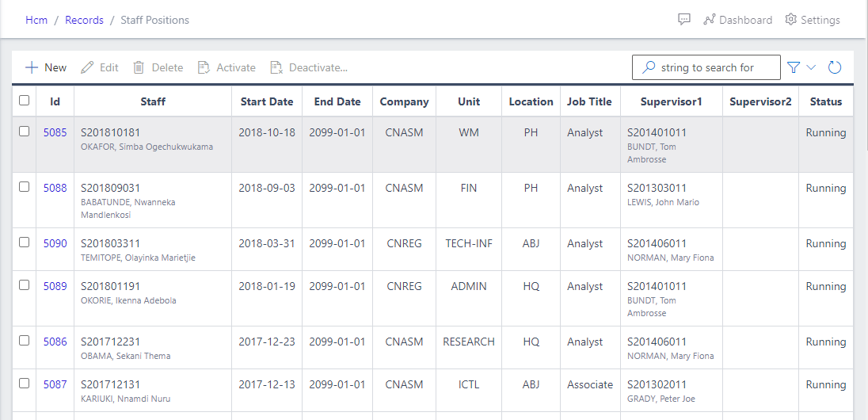Click the Edit pencil icon
The image size is (868, 420).
[87, 67]
